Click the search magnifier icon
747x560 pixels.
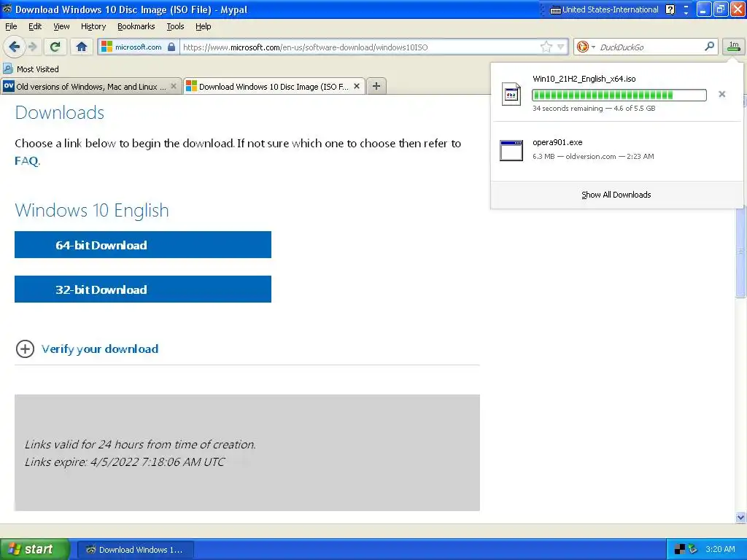pyautogui.click(x=709, y=46)
